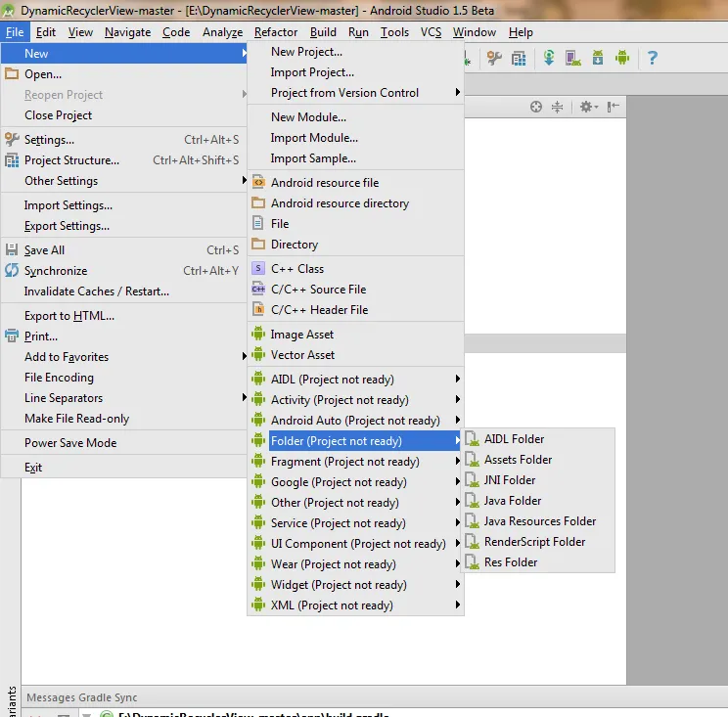728x717 pixels.
Task: Click the C/C++ Header File icon
Action: click(258, 309)
